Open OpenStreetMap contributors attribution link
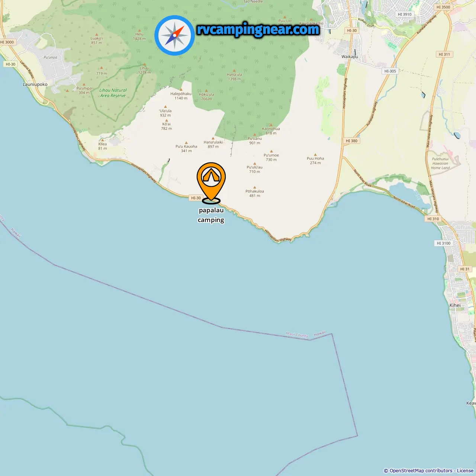The height and width of the screenshot is (476, 476). coord(421,470)
